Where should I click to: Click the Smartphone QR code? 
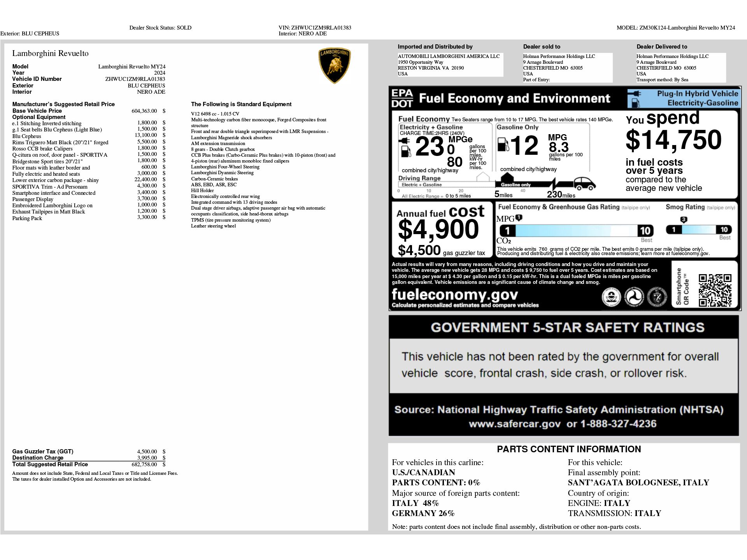click(714, 290)
